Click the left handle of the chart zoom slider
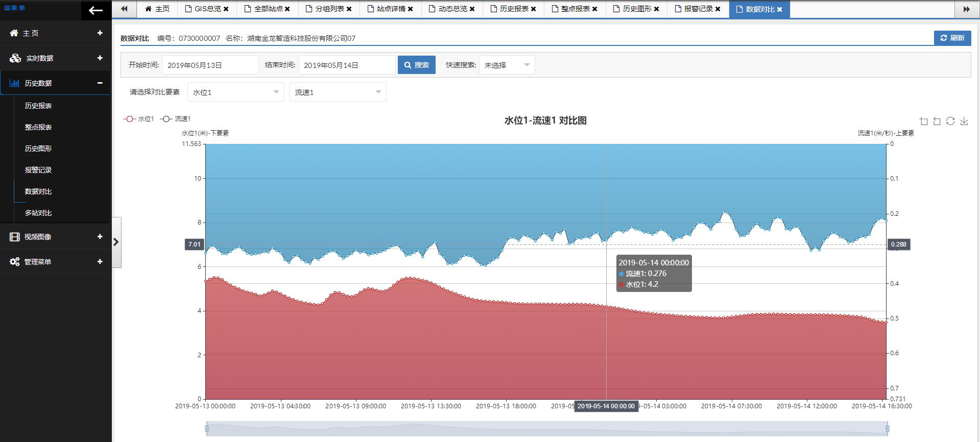 [x=207, y=429]
